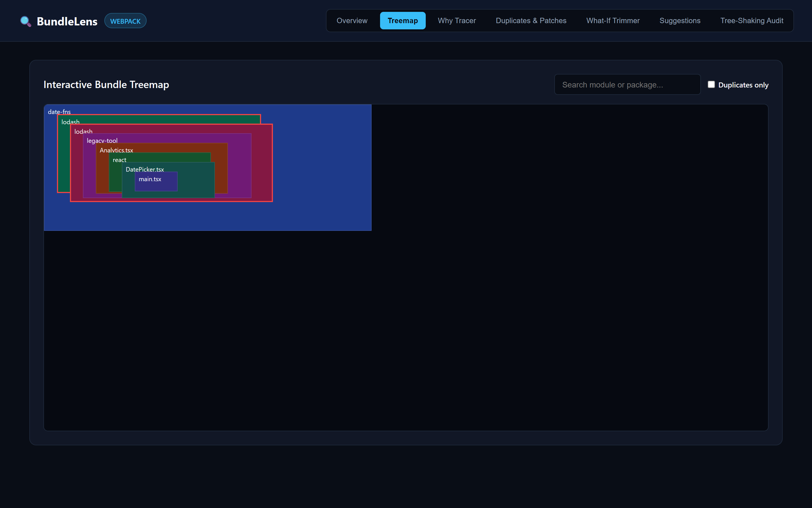Select the Treemap tab

[x=403, y=21]
